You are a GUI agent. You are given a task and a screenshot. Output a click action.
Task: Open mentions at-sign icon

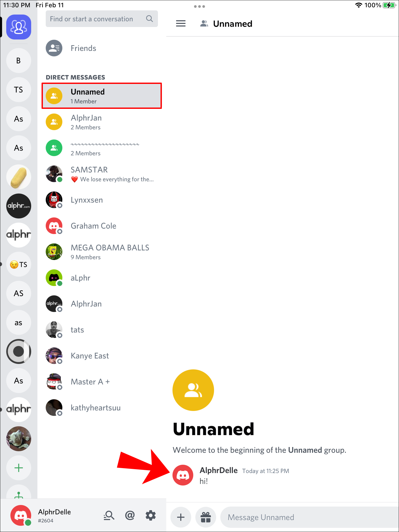(130, 515)
